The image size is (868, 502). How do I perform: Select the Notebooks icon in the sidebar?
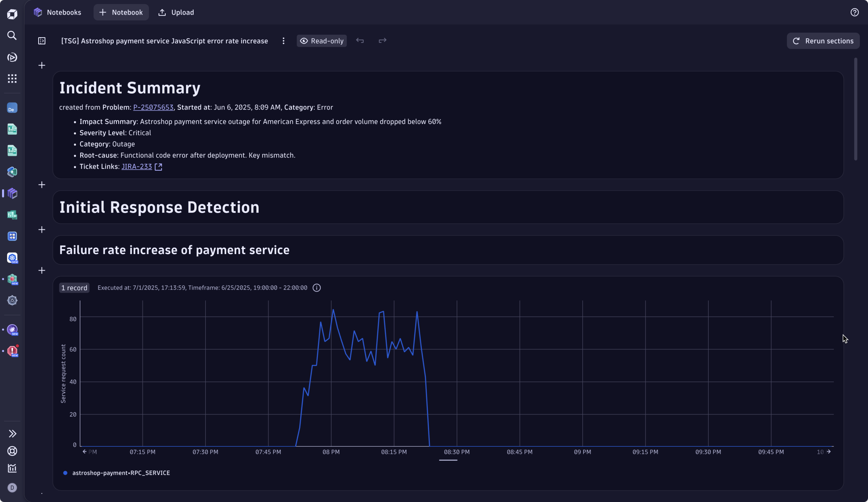tap(12, 194)
